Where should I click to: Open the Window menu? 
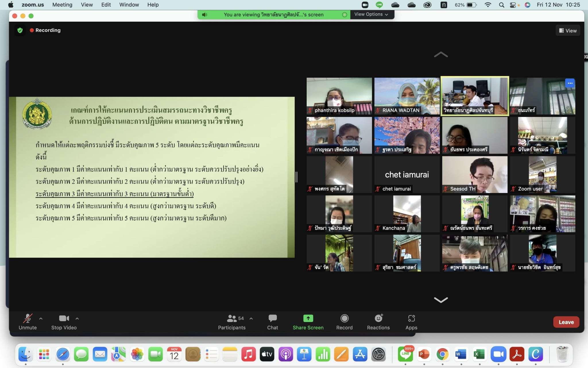click(x=129, y=5)
